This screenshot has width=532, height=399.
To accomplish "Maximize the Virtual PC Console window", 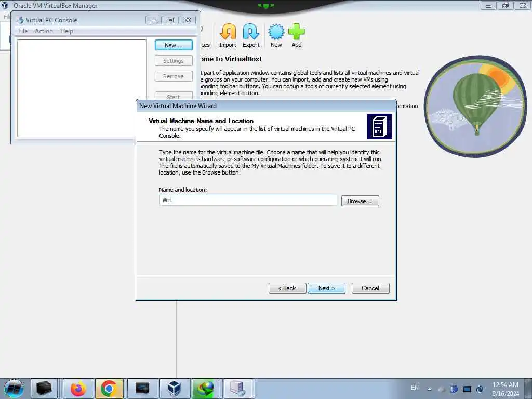I will (170, 20).
